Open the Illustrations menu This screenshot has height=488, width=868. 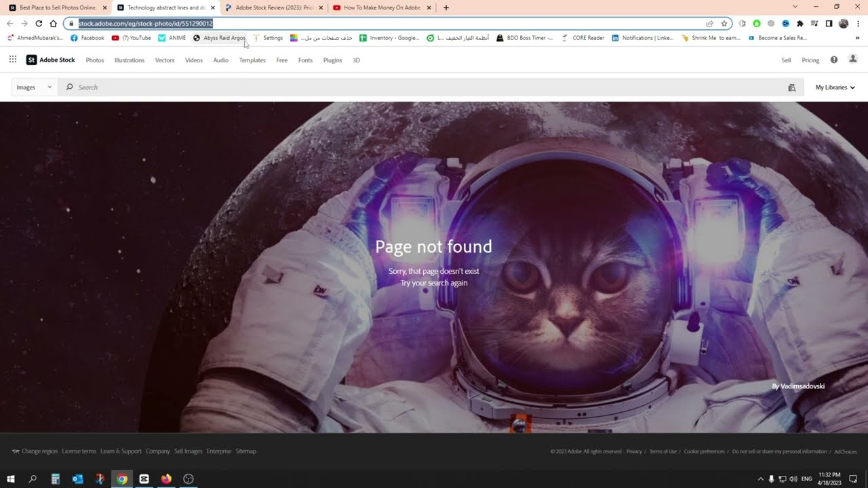[x=130, y=60]
